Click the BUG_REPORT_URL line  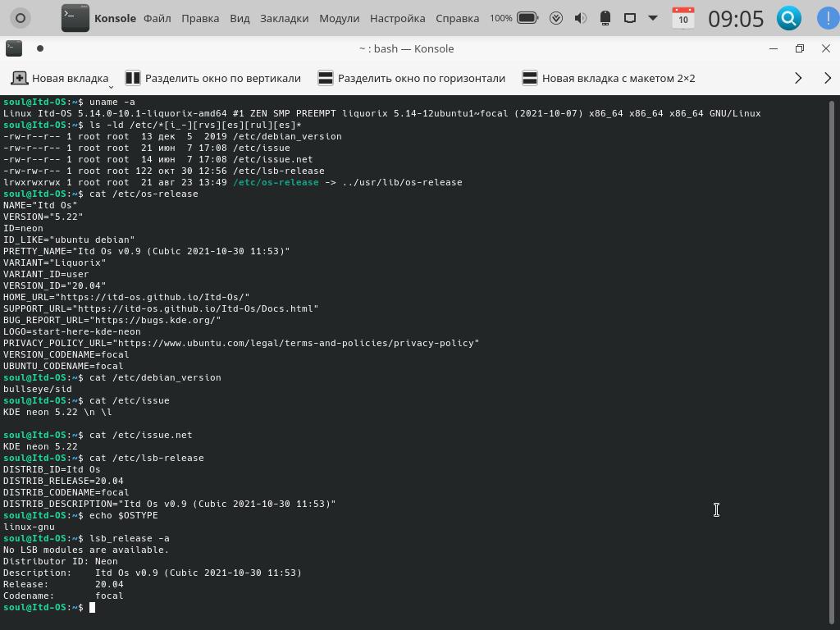tap(112, 321)
